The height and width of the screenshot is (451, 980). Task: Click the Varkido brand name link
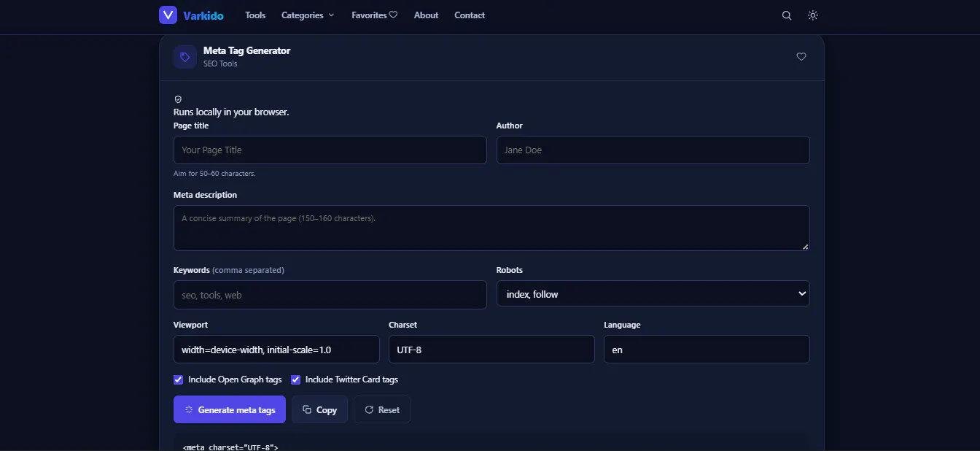click(x=203, y=15)
